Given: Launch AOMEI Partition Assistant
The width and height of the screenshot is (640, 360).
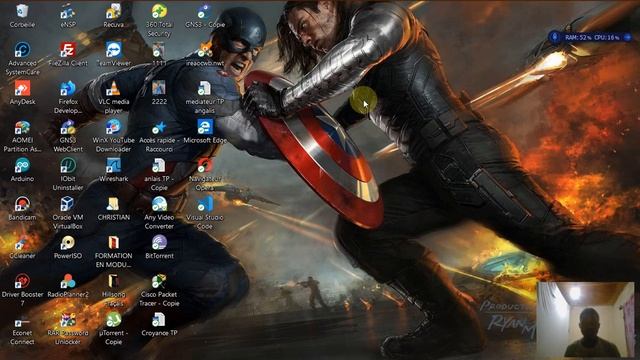Looking at the screenshot, I should 22,127.
